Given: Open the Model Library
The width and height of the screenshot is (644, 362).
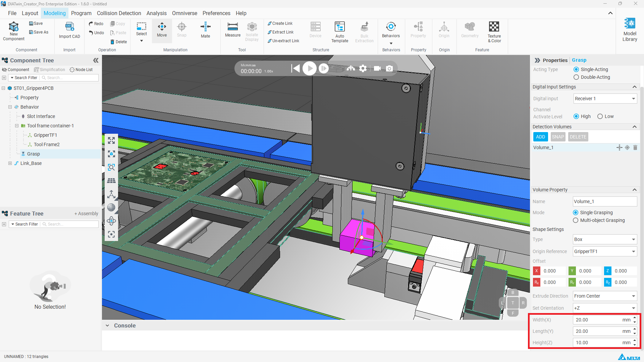Looking at the screenshot, I should tap(630, 30).
